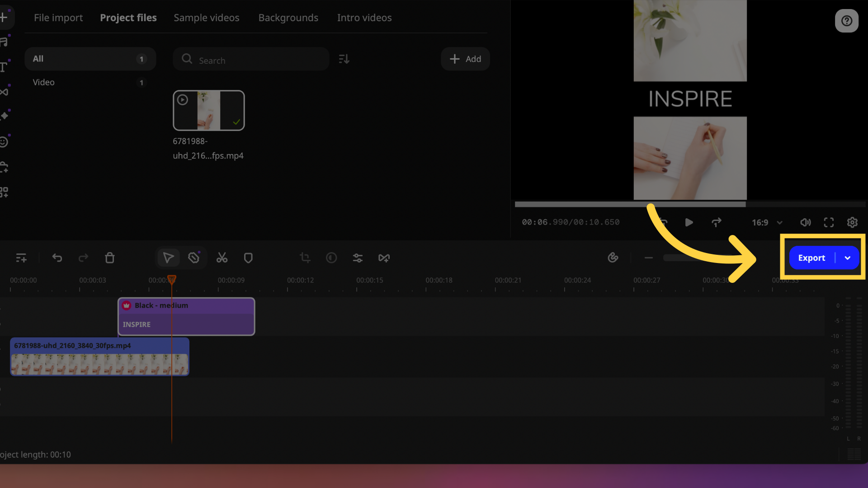Click the add track icon
The height and width of the screenshot is (488, 868).
tap(21, 258)
